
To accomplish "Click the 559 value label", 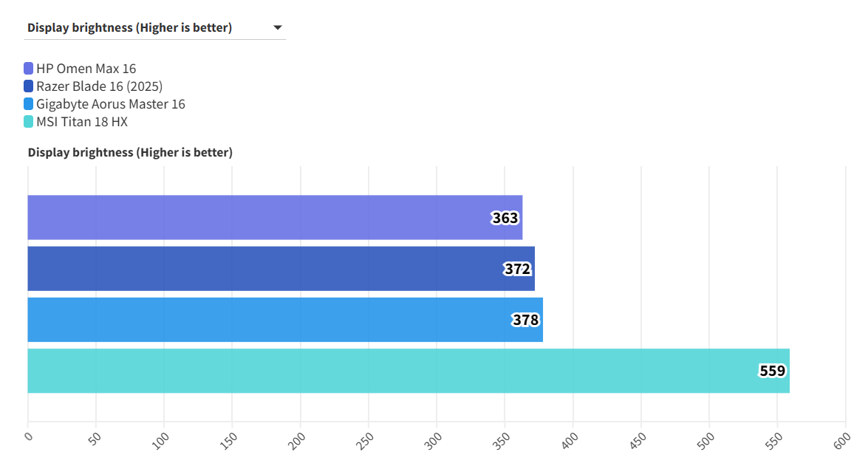I will coord(773,371).
